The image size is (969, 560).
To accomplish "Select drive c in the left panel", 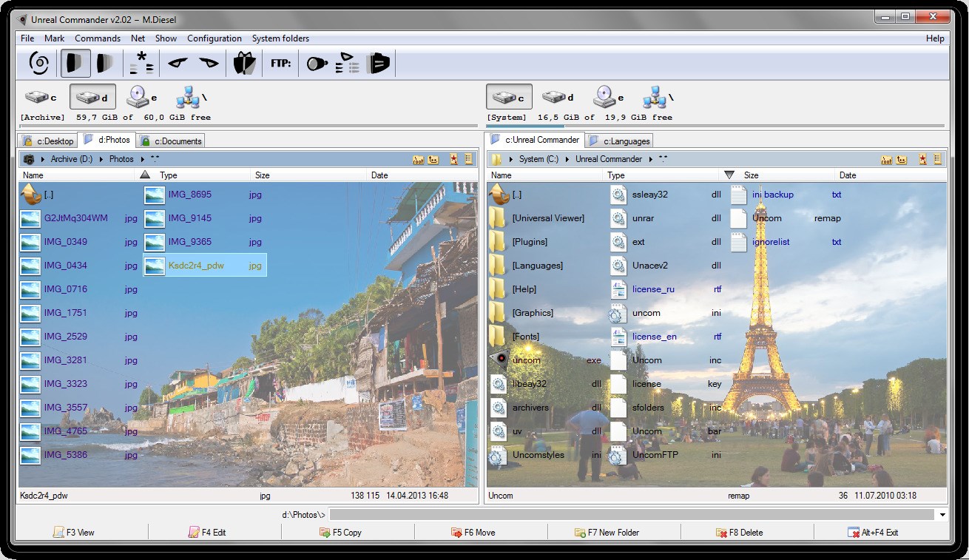I will pos(41,97).
